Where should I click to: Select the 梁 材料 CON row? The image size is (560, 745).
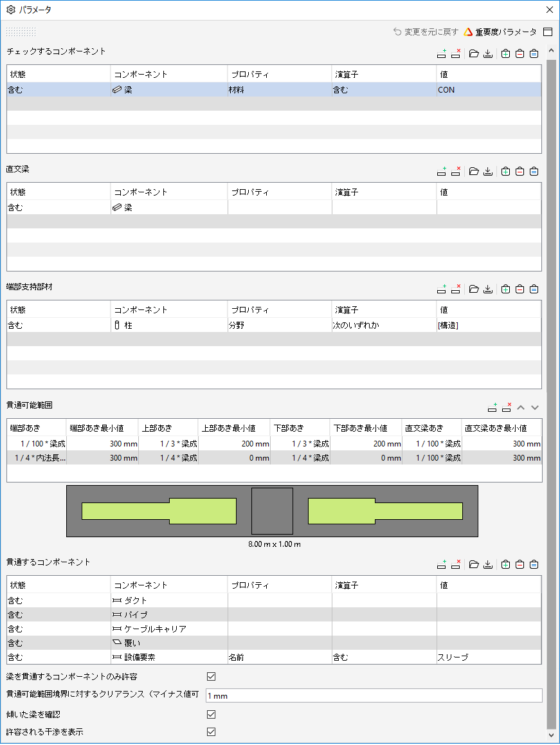point(274,90)
